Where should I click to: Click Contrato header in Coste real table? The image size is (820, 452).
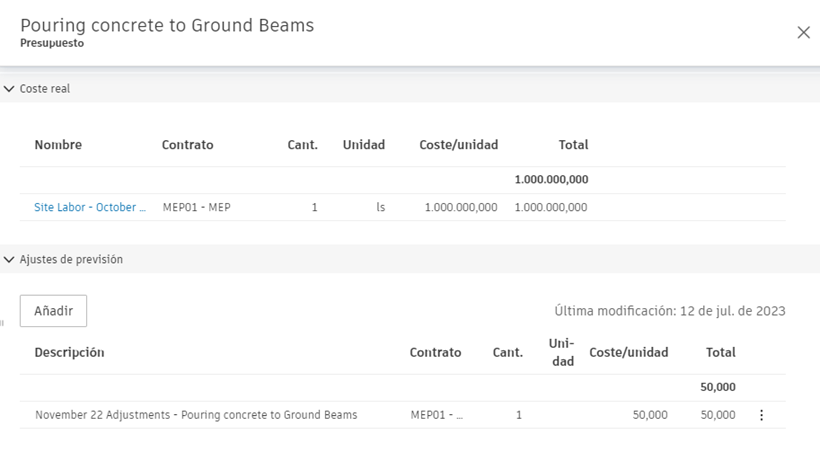coord(188,145)
